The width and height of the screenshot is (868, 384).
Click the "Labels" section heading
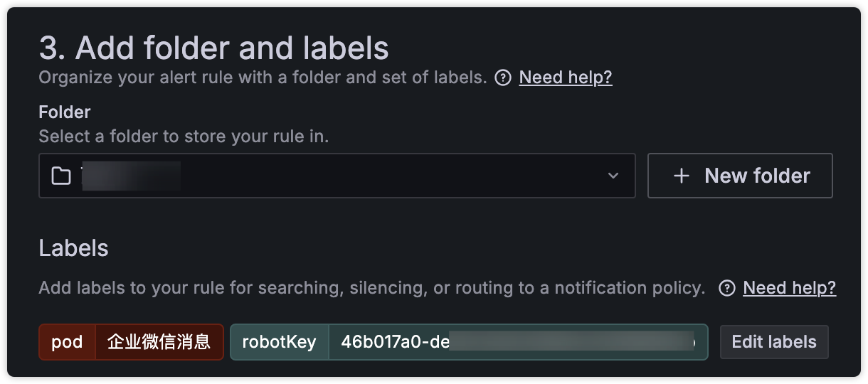[x=73, y=248]
